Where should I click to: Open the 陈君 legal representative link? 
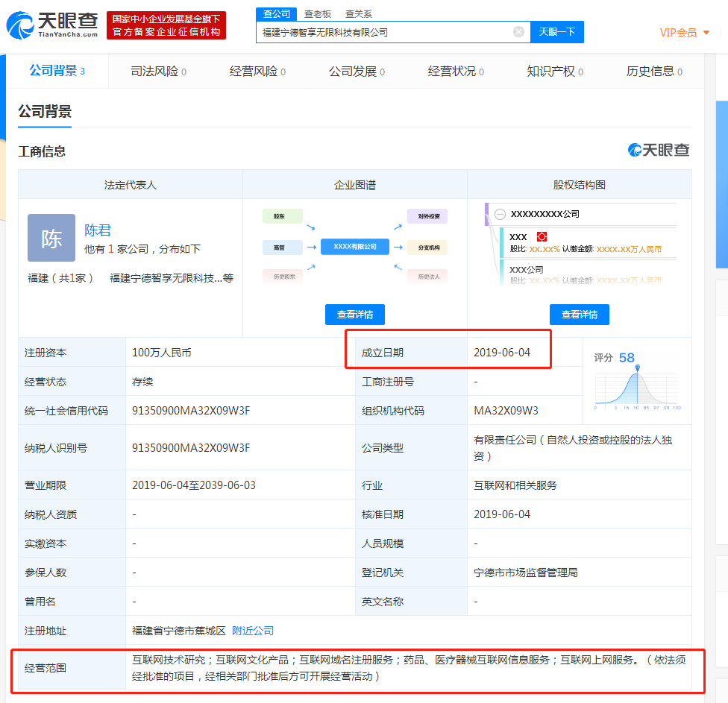pyautogui.click(x=98, y=230)
